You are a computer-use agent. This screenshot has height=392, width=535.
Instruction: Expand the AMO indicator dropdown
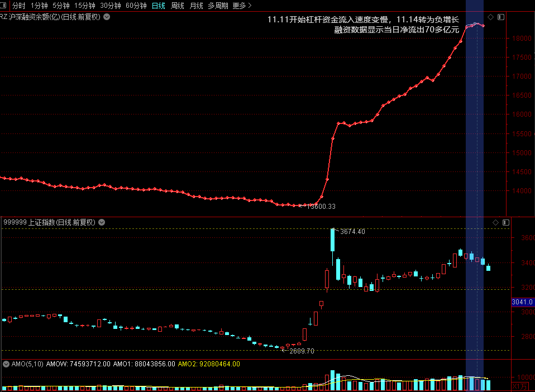pyautogui.click(x=6, y=364)
